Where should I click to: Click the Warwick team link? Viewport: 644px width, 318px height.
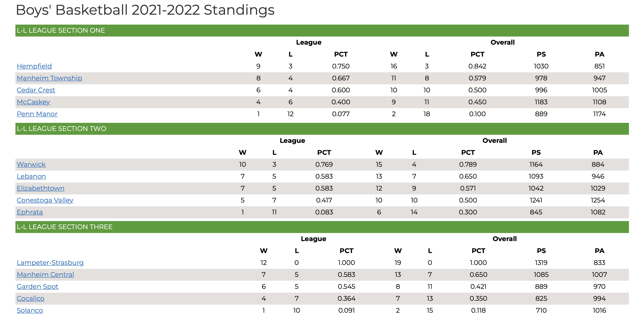31,164
